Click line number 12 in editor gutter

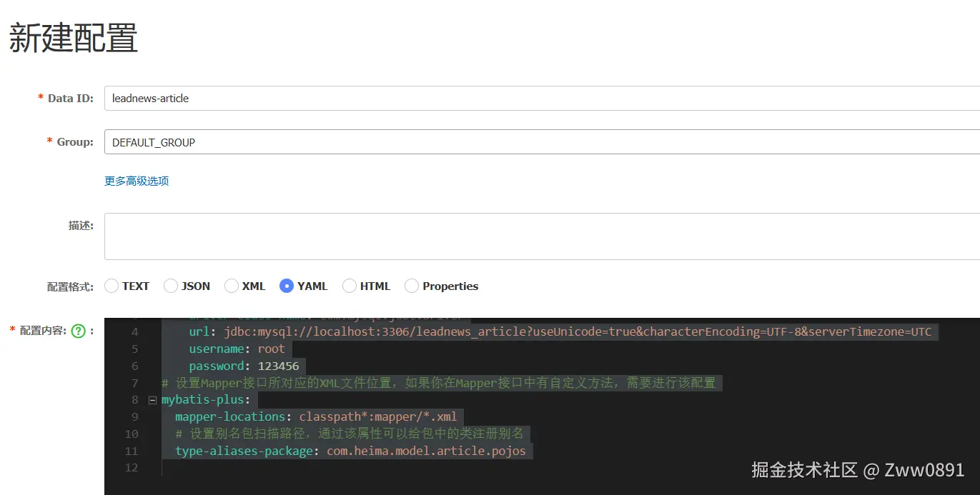(131, 468)
